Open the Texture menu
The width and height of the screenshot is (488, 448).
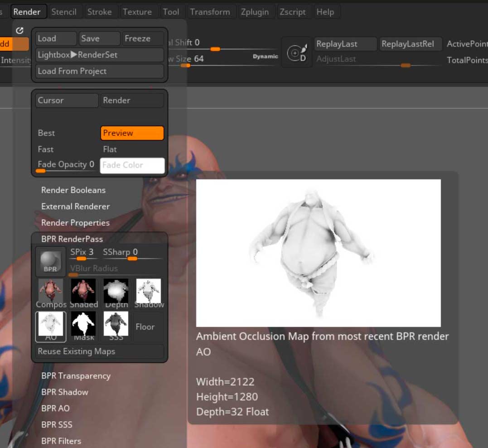point(137,12)
